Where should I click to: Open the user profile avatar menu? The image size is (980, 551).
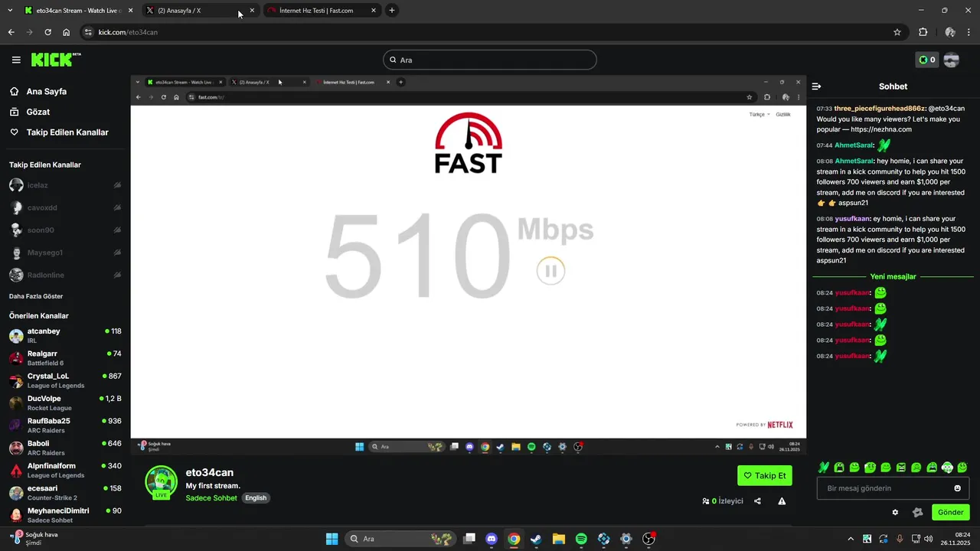tap(952, 60)
